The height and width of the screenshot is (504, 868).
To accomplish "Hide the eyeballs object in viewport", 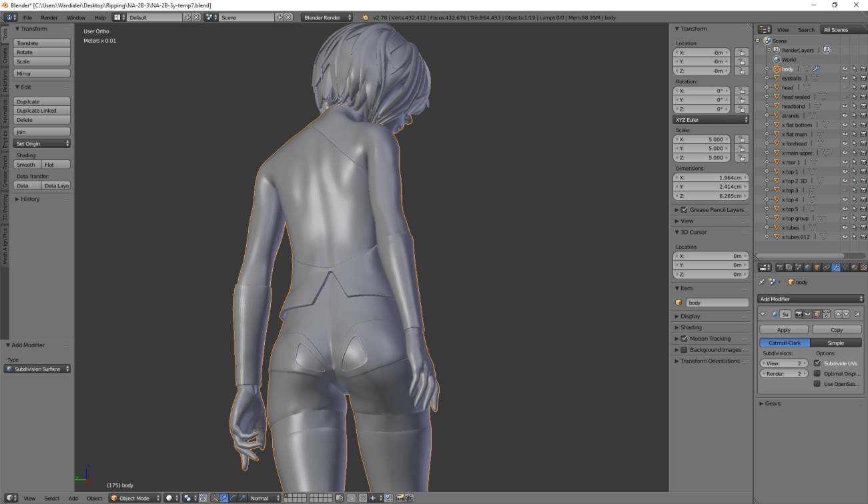I will click(845, 78).
